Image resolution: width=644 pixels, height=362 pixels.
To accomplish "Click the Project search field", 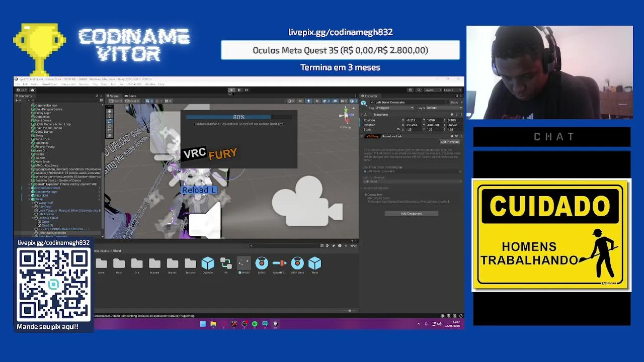I will click(284, 245).
